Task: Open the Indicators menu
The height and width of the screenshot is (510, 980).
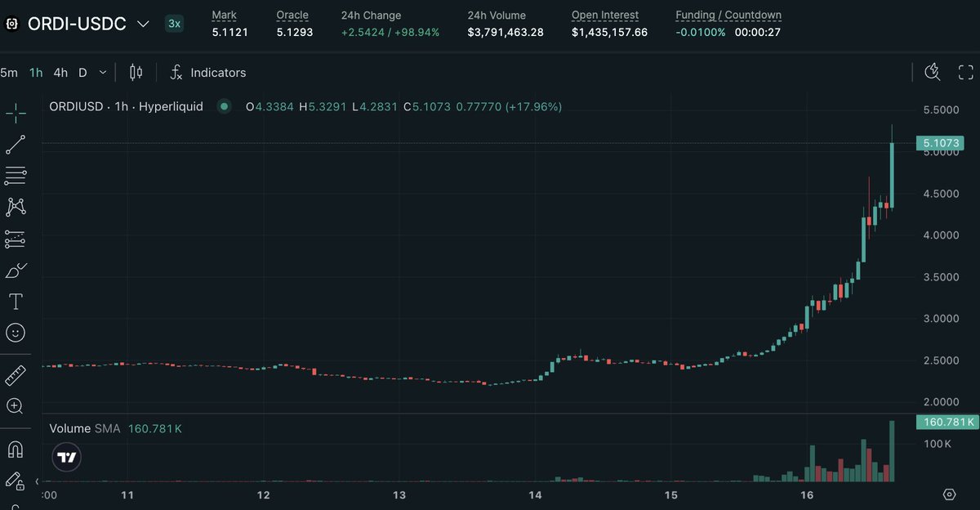Action: click(207, 73)
